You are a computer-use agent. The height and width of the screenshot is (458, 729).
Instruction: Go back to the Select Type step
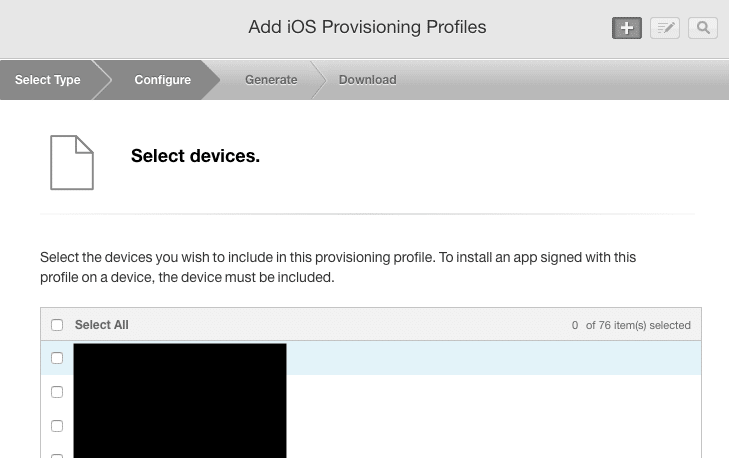tap(47, 80)
